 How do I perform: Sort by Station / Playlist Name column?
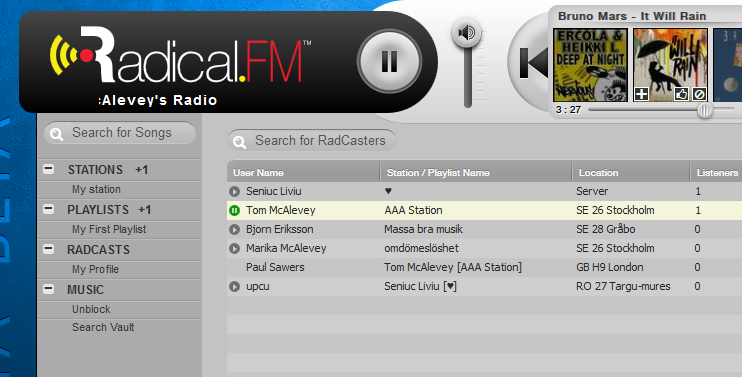pos(476,173)
